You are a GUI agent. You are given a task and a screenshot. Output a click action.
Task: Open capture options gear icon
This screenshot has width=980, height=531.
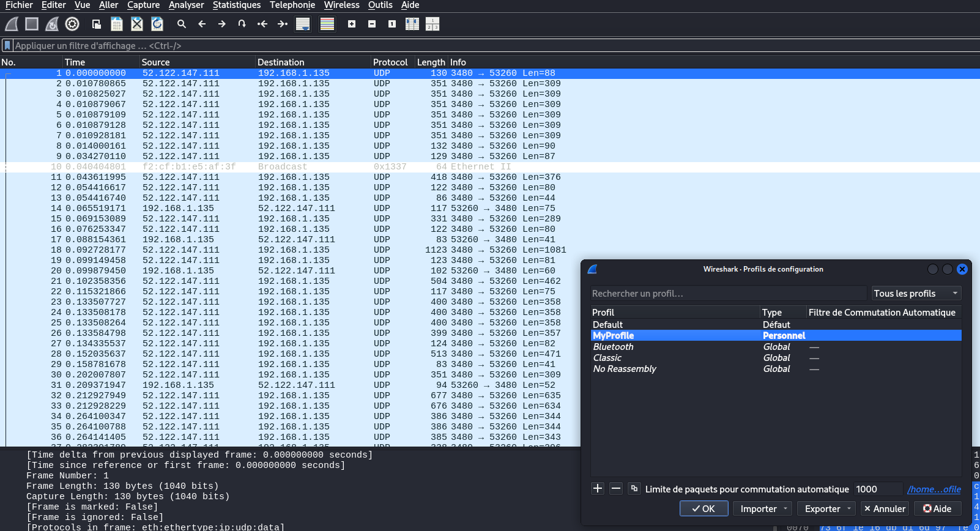(72, 24)
